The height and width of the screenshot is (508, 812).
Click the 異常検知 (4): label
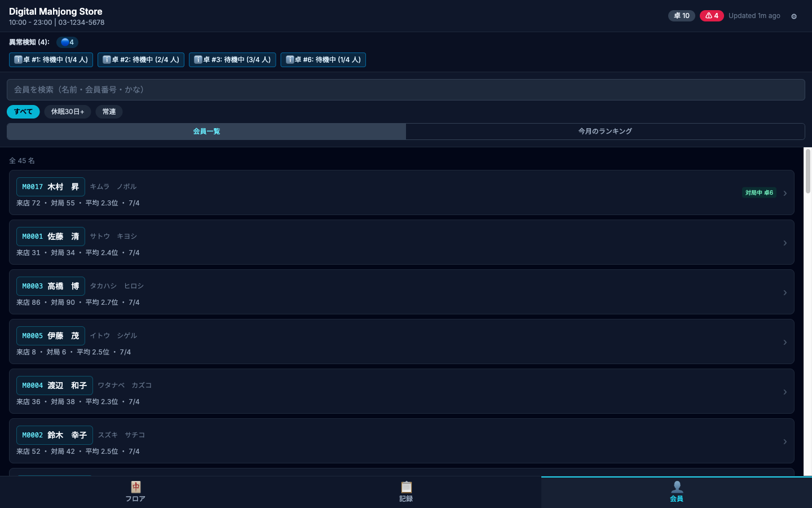tap(29, 42)
